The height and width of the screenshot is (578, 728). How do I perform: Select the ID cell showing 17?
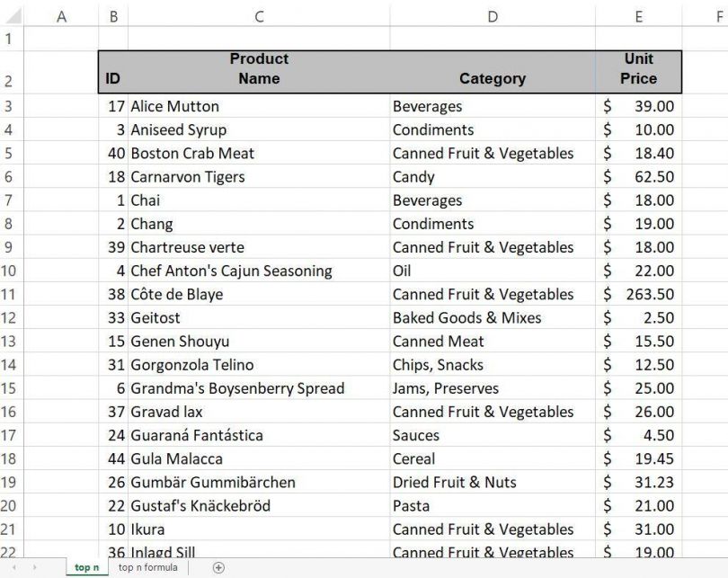[113, 106]
